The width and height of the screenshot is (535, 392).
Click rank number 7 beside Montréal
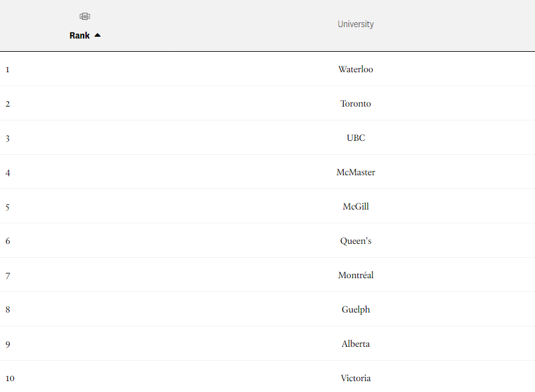click(8, 275)
